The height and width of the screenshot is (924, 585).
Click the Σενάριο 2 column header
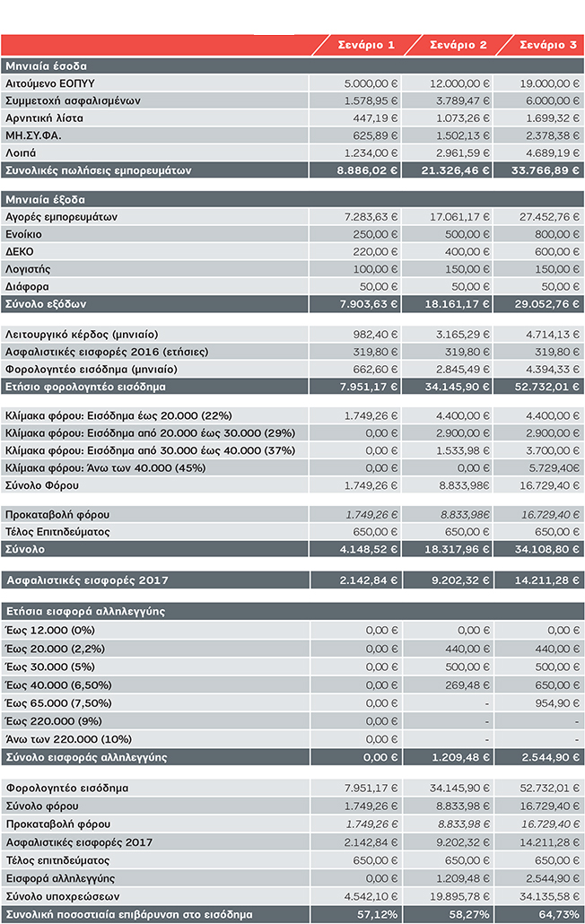click(x=458, y=45)
